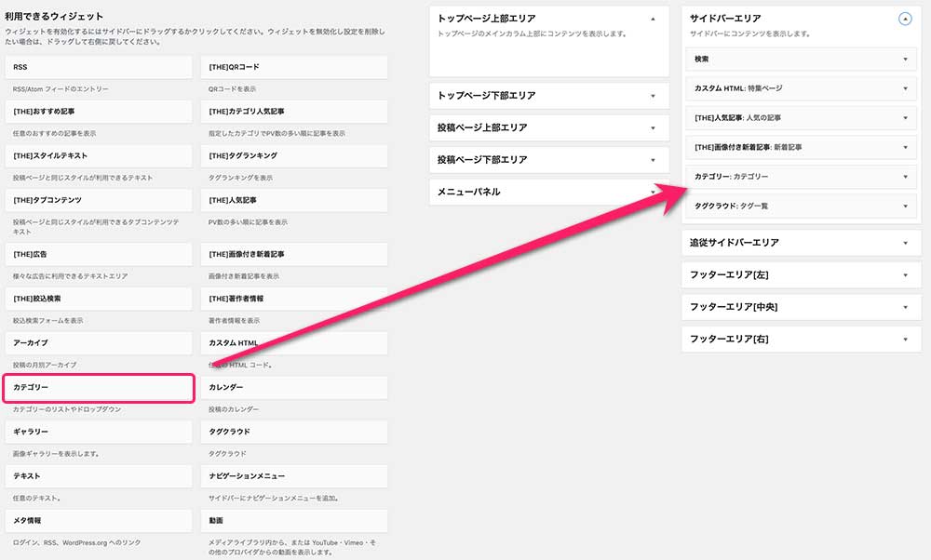The width and height of the screenshot is (931, 560).
Task: Expand the 投稿ページ下部エリア panel
Action: [653, 160]
